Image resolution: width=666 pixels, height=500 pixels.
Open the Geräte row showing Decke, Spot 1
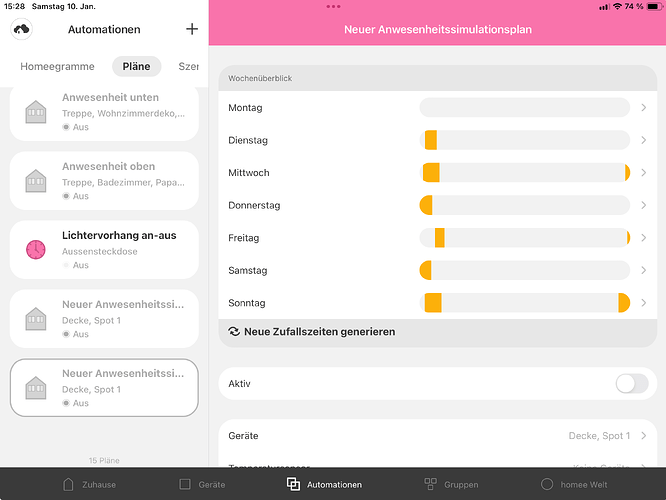coord(437,436)
